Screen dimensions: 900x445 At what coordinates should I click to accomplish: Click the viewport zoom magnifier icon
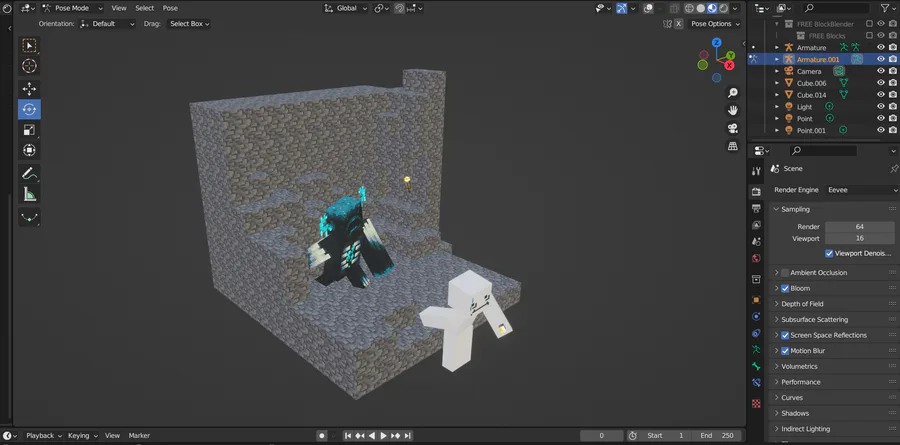[733, 92]
